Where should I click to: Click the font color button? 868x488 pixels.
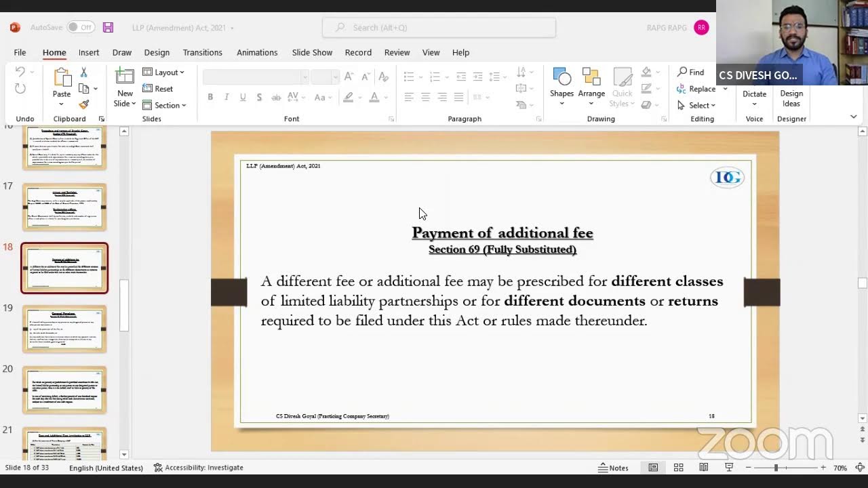coord(374,98)
